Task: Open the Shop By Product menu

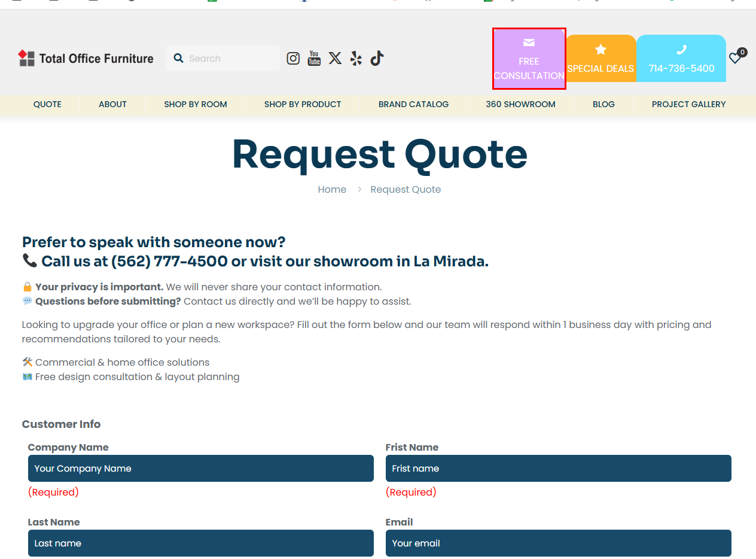Action: (303, 104)
